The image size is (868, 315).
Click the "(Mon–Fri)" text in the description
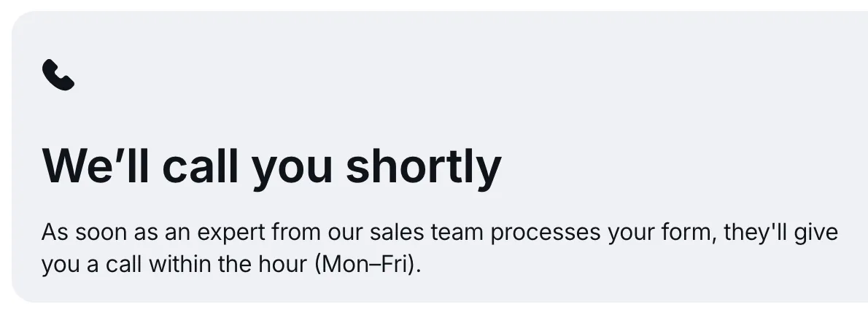coord(368,263)
